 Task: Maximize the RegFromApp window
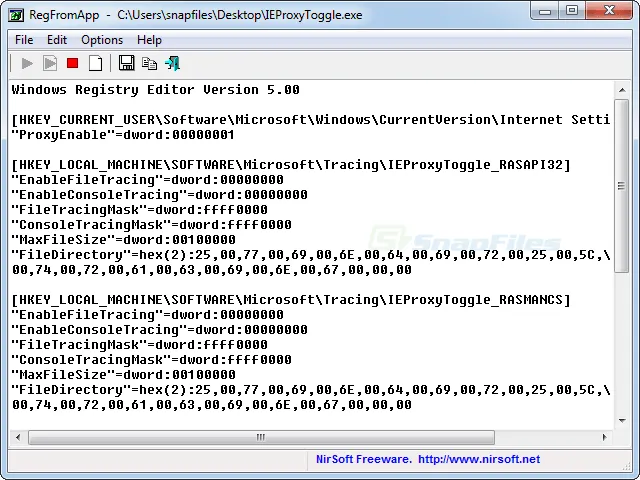[x=572, y=11]
